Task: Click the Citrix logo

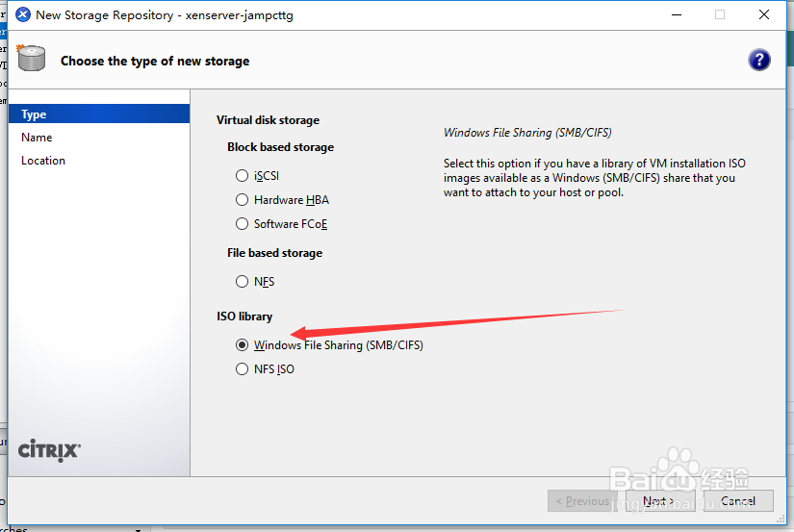Action: [50, 449]
